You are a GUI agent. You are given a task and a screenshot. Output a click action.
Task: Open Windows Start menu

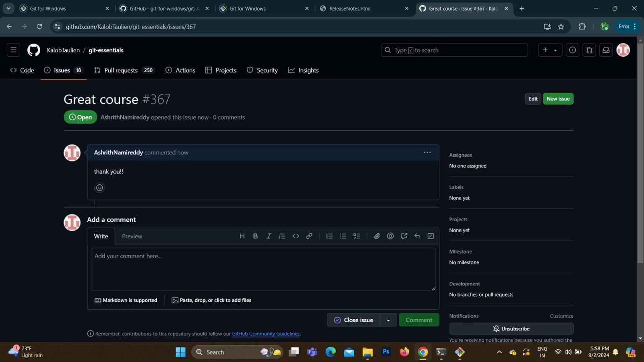[180, 352]
